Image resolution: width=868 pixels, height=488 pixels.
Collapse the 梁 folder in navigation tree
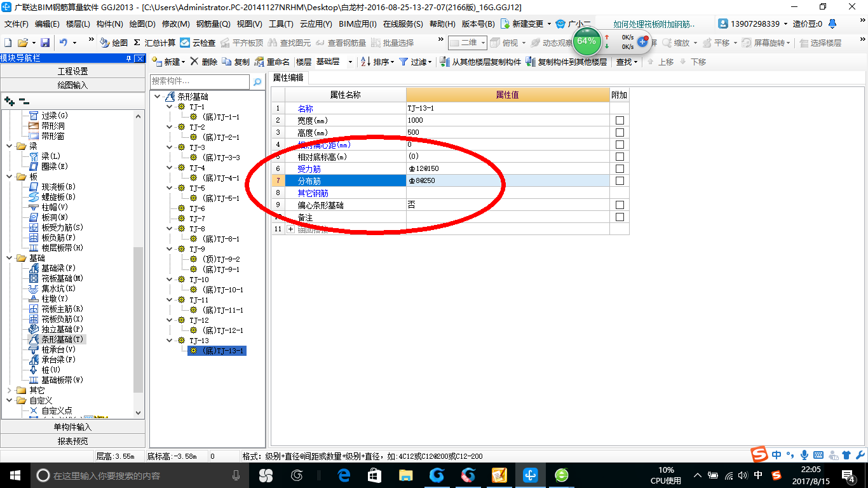[x=9, y=146]
